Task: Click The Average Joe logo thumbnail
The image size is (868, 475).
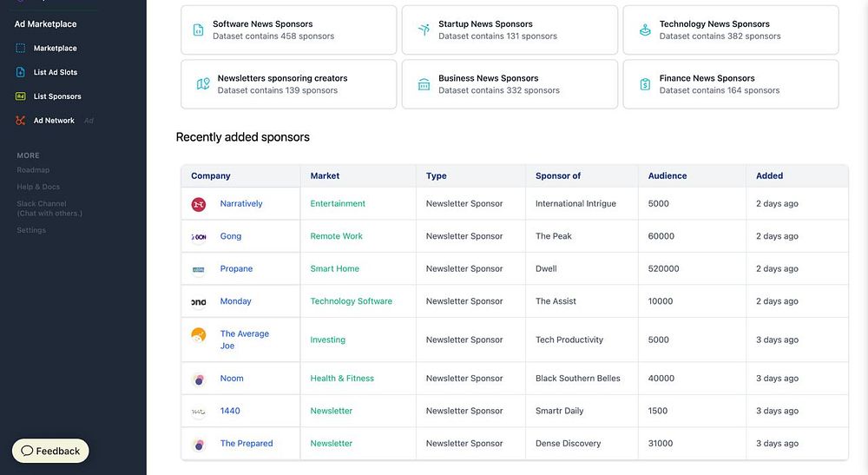Action: [199, 335]
